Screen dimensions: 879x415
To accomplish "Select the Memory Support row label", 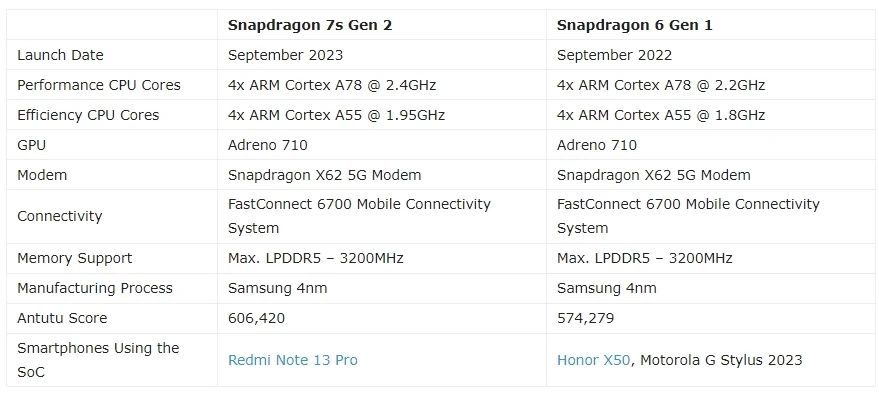I will 75,258.
